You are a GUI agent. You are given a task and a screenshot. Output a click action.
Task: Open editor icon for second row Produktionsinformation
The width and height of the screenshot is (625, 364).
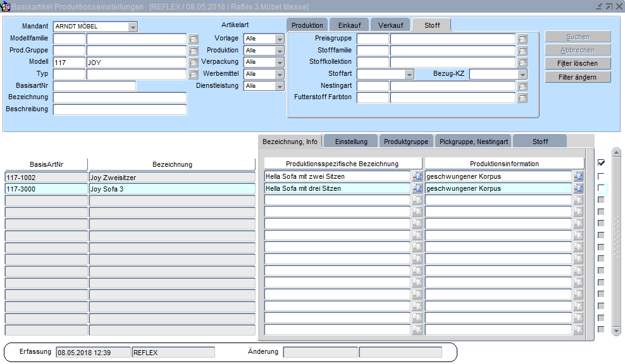(x=578, y=188)
